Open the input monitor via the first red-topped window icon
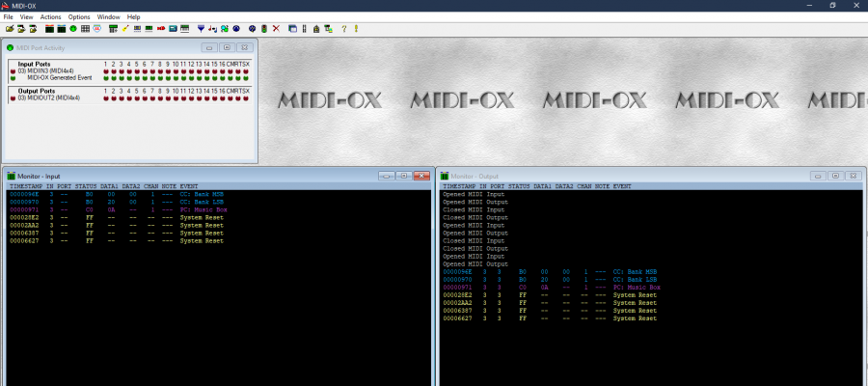This screenshot has height=386, width=868. click(49, 28)
